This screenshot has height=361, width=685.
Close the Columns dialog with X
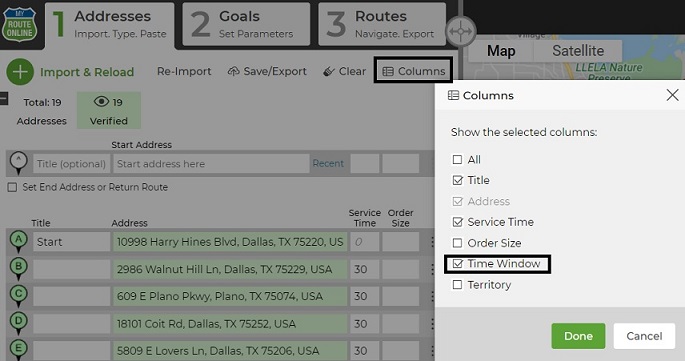[x=672, y=95]
